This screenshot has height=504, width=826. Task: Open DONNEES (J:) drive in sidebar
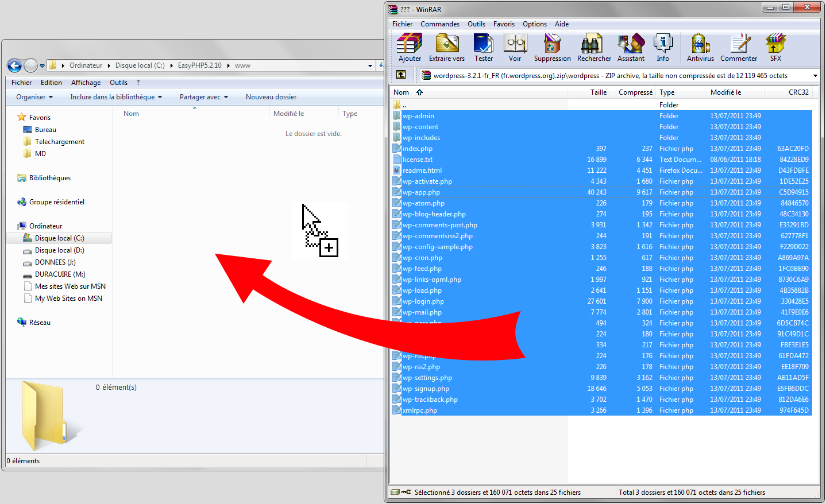[49, 262]
